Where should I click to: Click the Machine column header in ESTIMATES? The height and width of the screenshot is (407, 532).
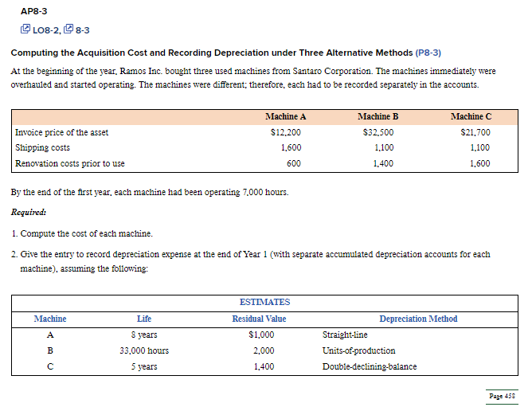click(50, 319)
